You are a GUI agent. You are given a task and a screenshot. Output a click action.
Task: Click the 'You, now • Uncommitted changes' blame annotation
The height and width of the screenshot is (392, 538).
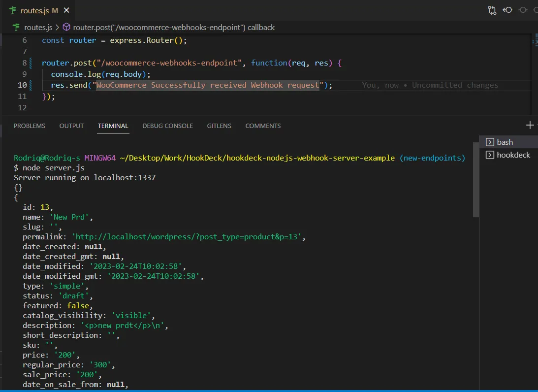pos(430,85)
